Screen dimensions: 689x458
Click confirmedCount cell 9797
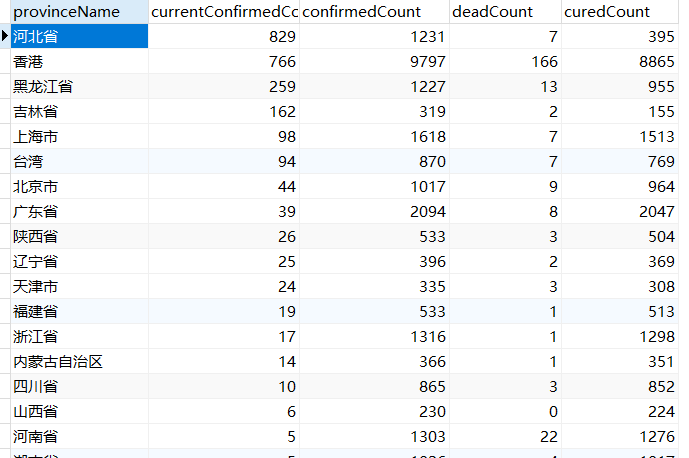click(374, 61)
